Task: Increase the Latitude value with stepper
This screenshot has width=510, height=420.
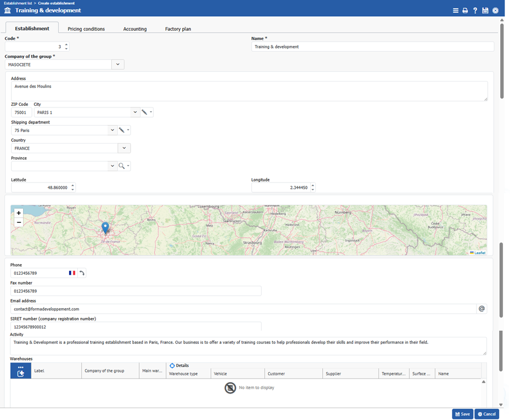Action: pos(73,185)
